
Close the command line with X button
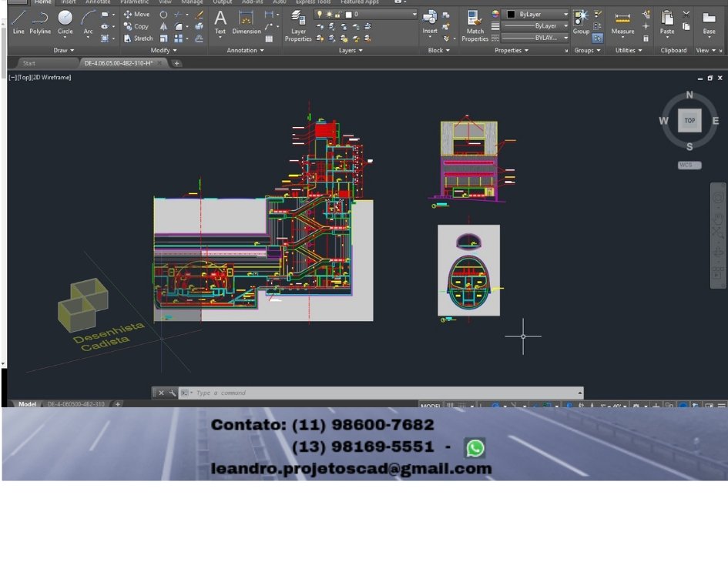[161, 393]
